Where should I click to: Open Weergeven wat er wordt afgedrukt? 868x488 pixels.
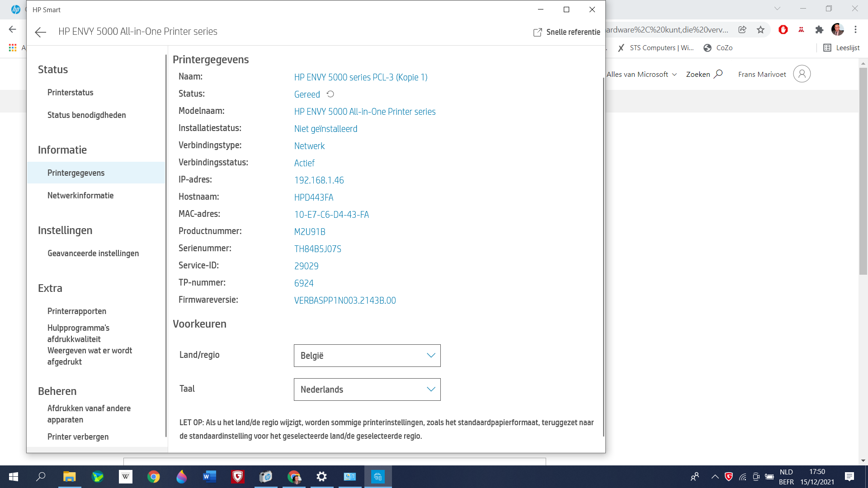[90, 356]
